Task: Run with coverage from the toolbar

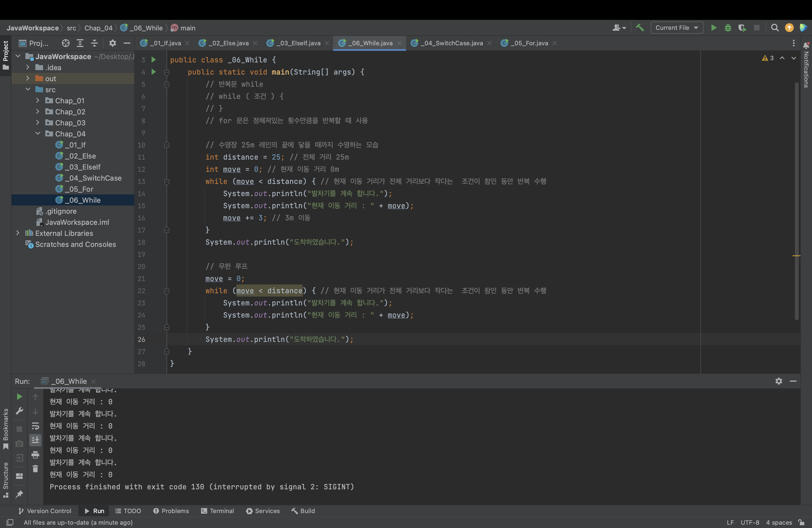Action: point(742,28)
